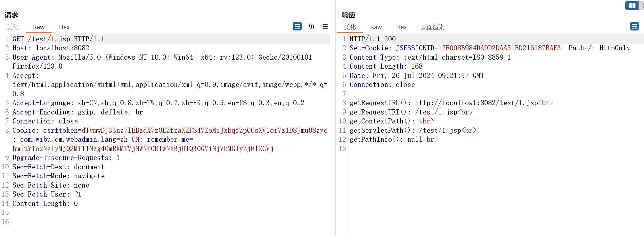The width and height of the screenshot is (644, 236).
Task: Click the response Connection: close header
Action: 382,85
